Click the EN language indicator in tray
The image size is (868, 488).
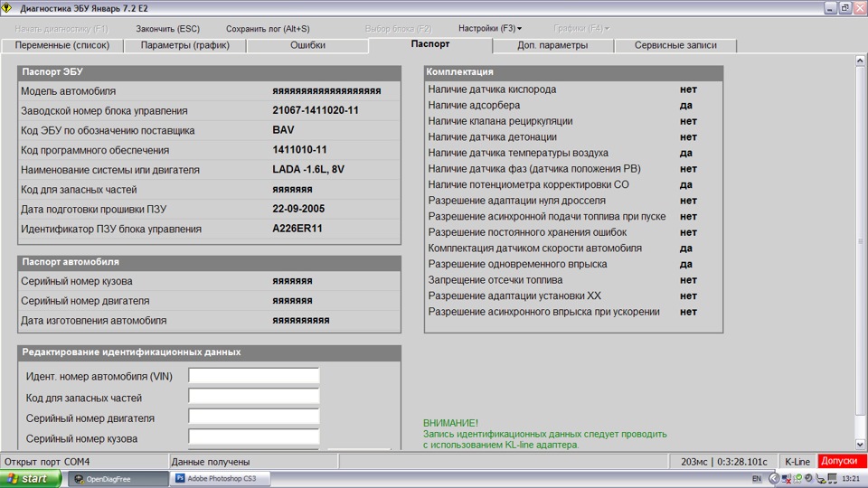(x=756, y=479)
